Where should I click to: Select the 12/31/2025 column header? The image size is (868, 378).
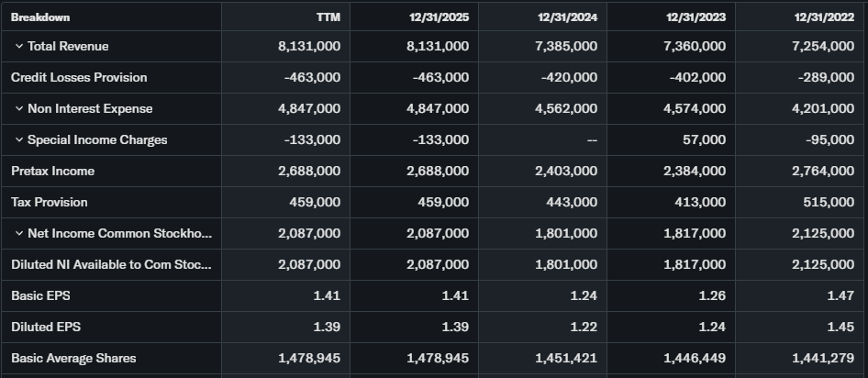click(439, 17)
